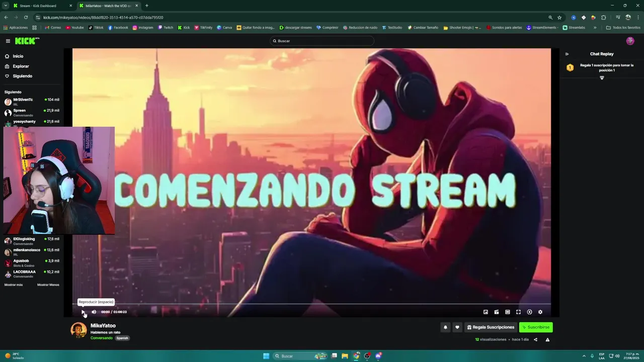Viewport: 644px width, 362px height.
Task: Go back in browser history
Action: tap(6, 17)
